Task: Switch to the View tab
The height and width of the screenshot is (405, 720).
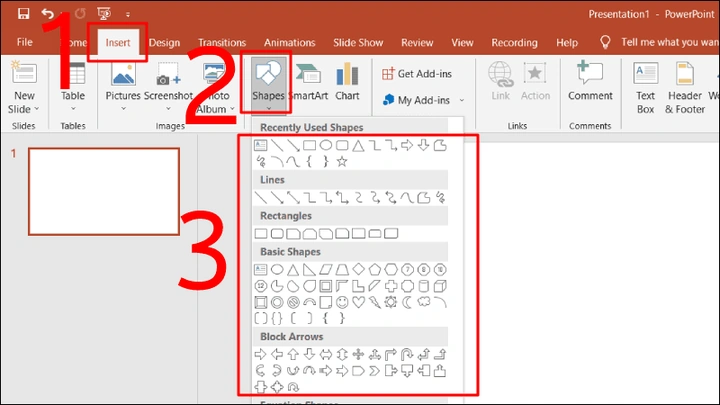Action: [x=462, y=43]
